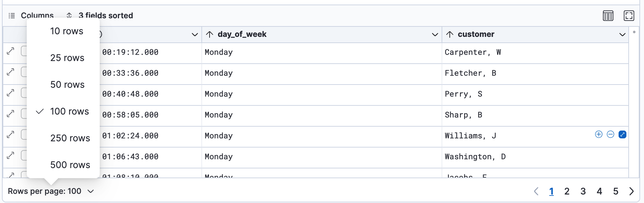Select the checkbox for the Fletcher, B row

coord(24,72)
